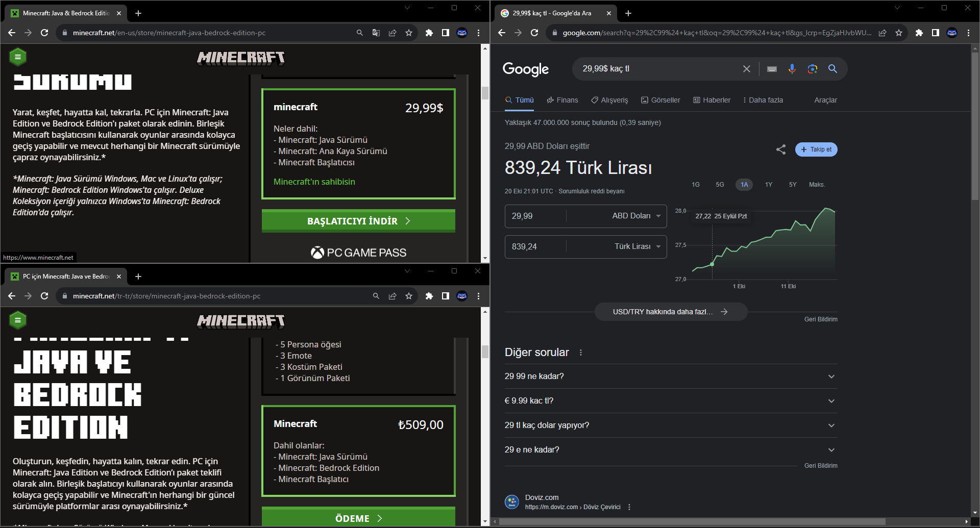Bookmark the tr-tr Minecraft page with star
This screenshot has width=980, height=528.
[409, 296]
